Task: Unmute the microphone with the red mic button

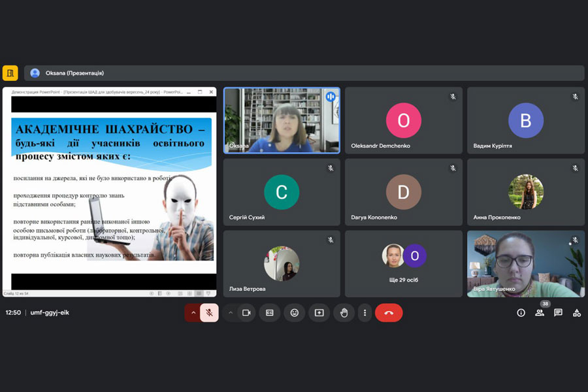Action: pos(209,312)
